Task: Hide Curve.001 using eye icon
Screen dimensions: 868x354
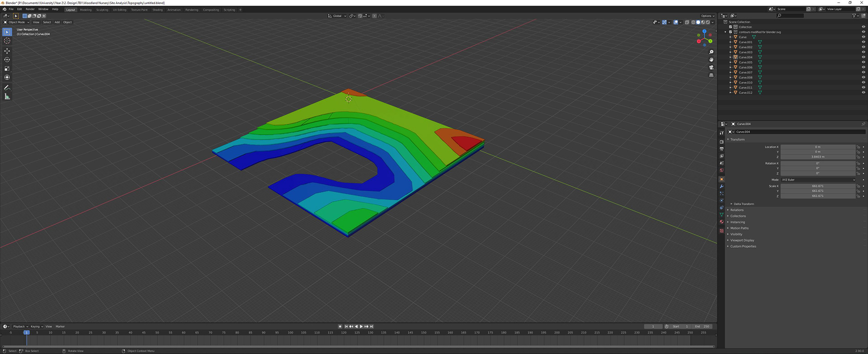Action: [863, 42]
